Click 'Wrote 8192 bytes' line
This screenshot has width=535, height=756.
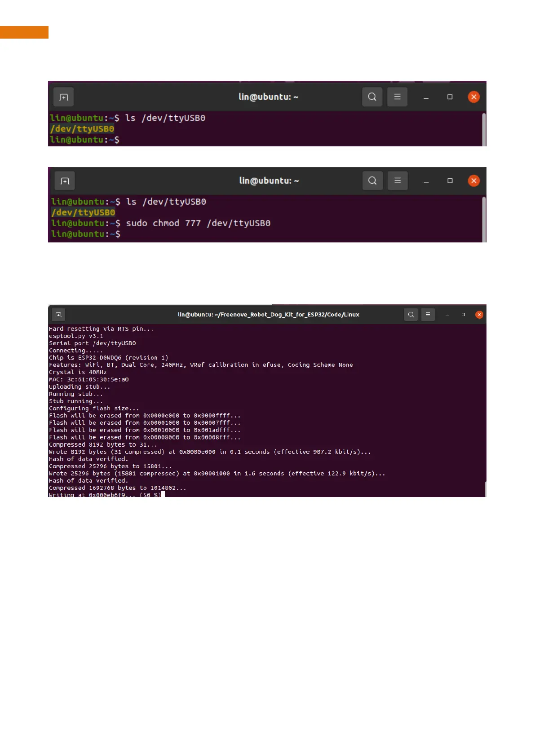pos(210,452)
